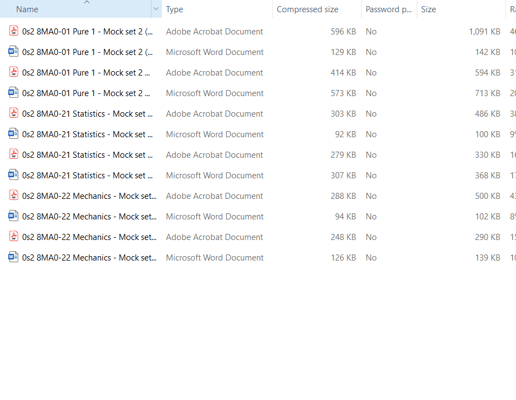Select the Pure 1 Mock set 2 file name in the 129 KB row
This screenshot has width=516, height=400.
[87, 52]
